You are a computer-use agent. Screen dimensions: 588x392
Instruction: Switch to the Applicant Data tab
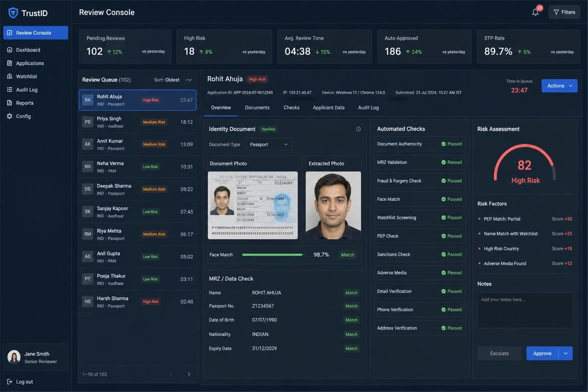[329, 107]
